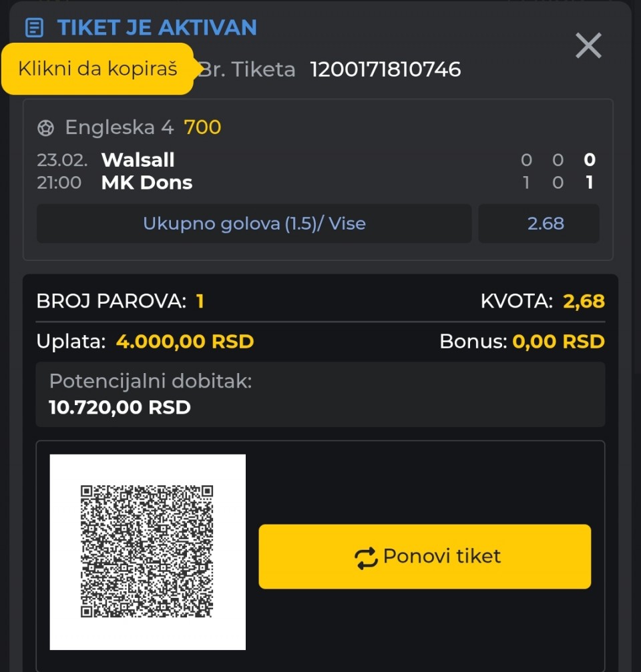
Task: Click the KVOTA 2,68 total value
Action: click(x=584, y=302)
